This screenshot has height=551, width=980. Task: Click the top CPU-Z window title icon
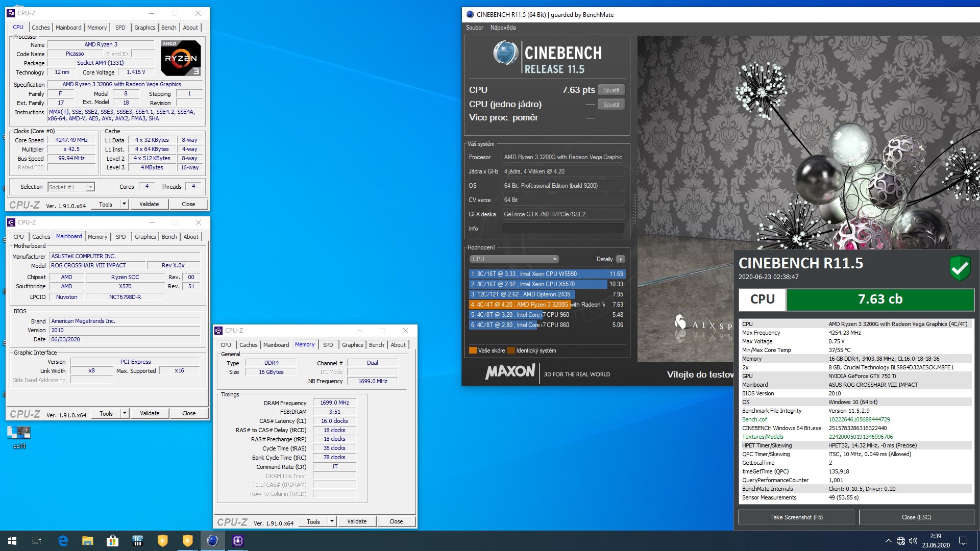[x=11, y=13]
